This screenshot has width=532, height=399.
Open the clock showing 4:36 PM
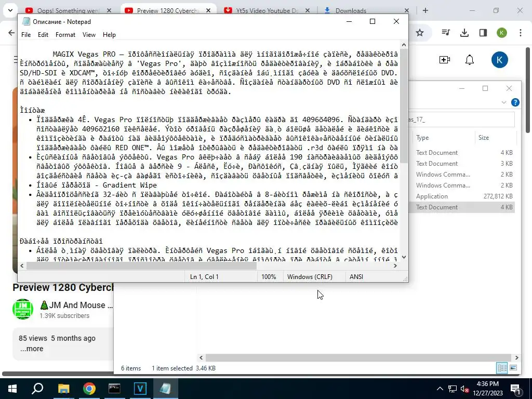(487, 389)
